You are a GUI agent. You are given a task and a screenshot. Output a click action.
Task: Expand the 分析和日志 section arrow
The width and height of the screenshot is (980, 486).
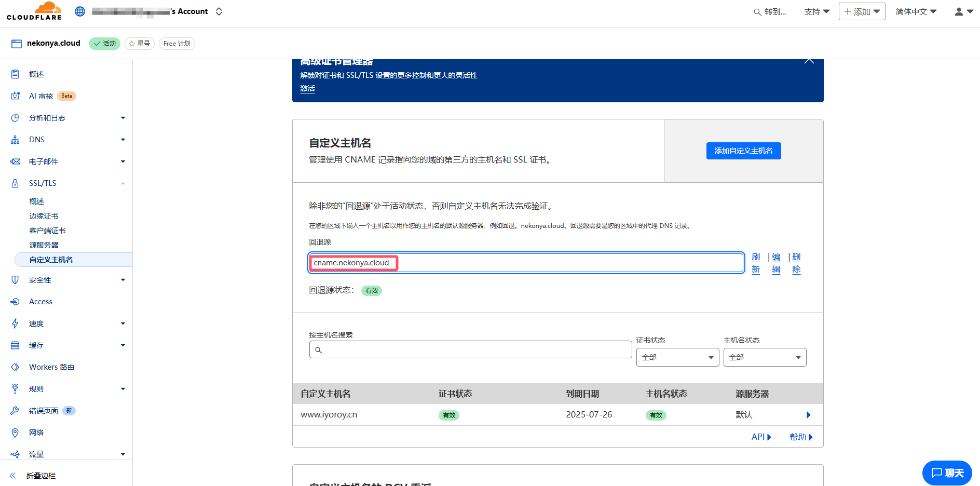click(123, 118)
